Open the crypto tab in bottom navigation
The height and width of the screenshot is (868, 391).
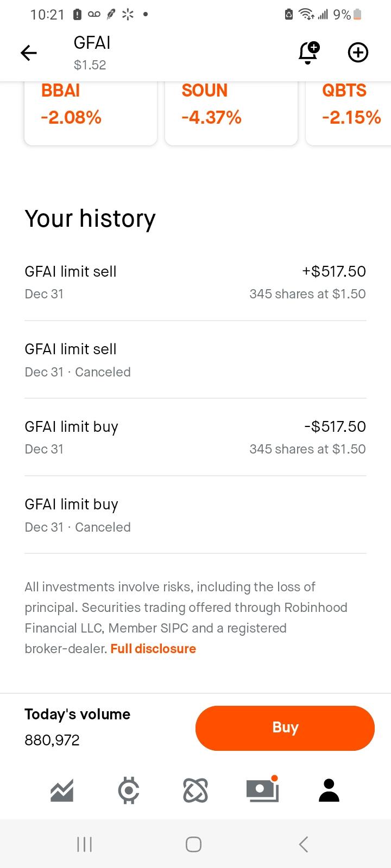pyautogui.click(x=129, y=790)
